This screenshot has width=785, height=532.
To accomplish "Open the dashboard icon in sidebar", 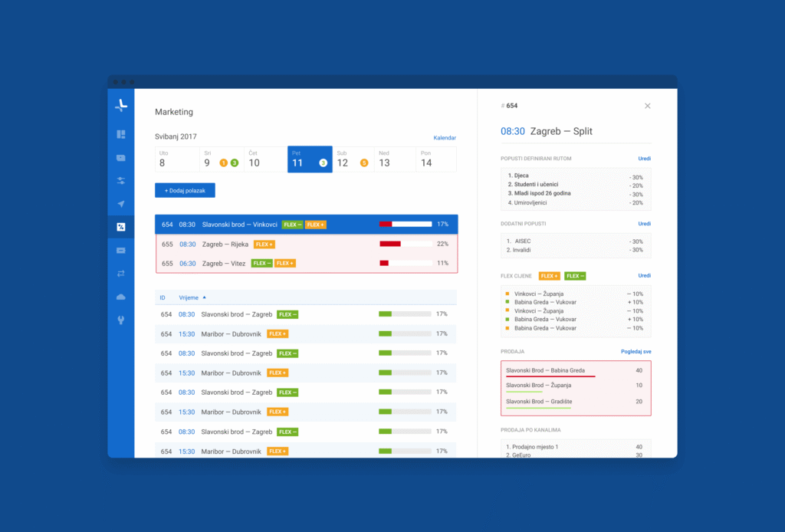I will (121, 134).
